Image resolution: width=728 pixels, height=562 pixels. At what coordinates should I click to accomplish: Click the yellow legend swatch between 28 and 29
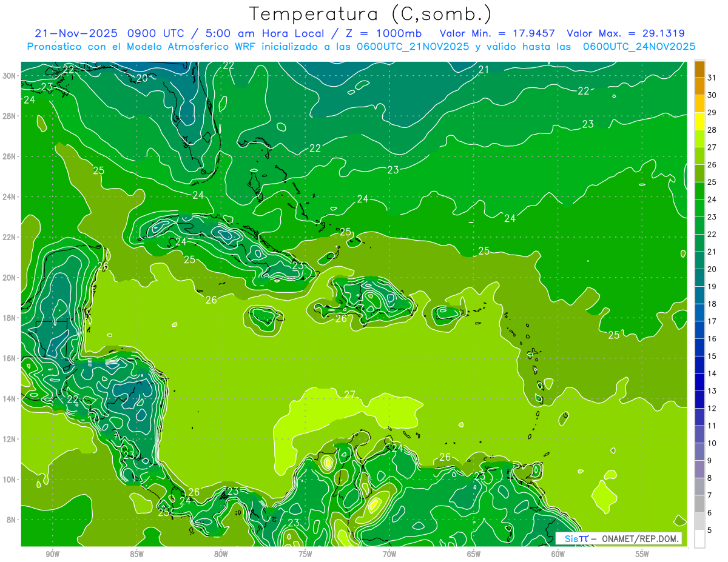pos(699,122)
